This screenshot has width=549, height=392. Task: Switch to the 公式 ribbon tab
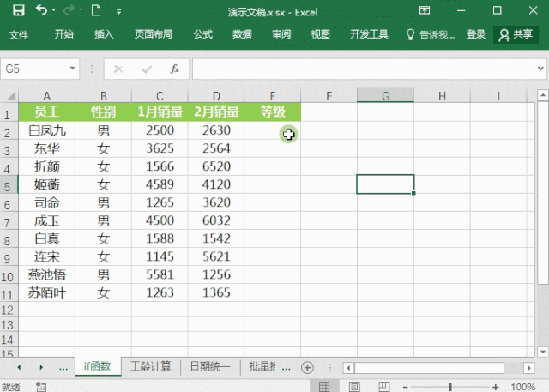(203, 34)
